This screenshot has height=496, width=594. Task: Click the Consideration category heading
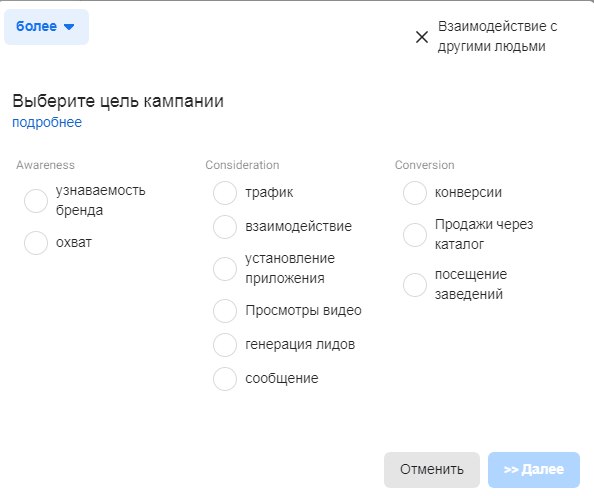point(242,165)
